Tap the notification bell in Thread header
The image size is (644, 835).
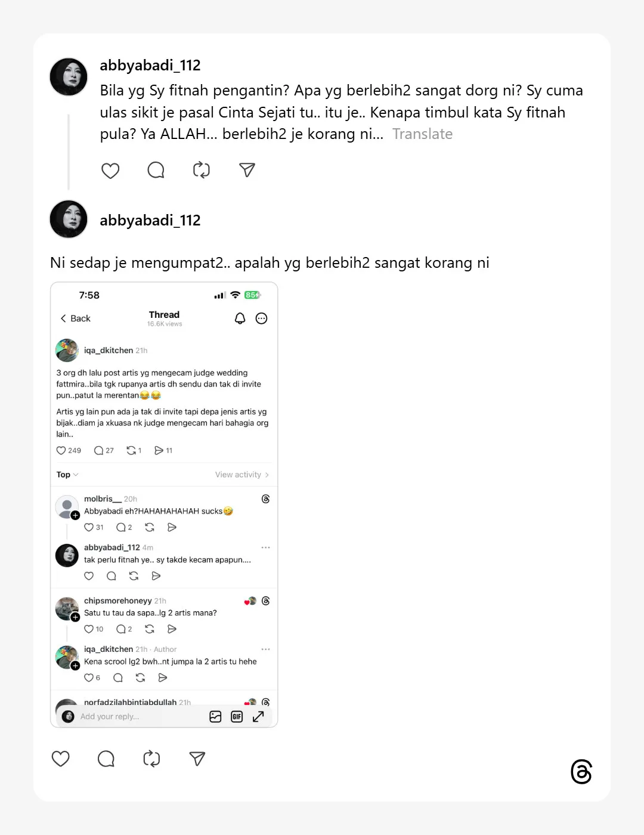[240, 318]
